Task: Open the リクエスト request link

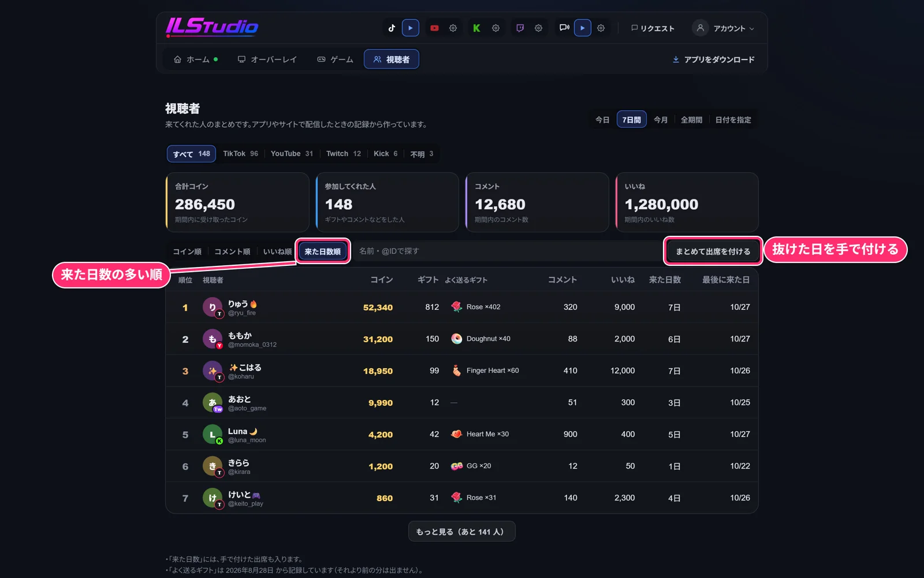Action: coord(653,28)
